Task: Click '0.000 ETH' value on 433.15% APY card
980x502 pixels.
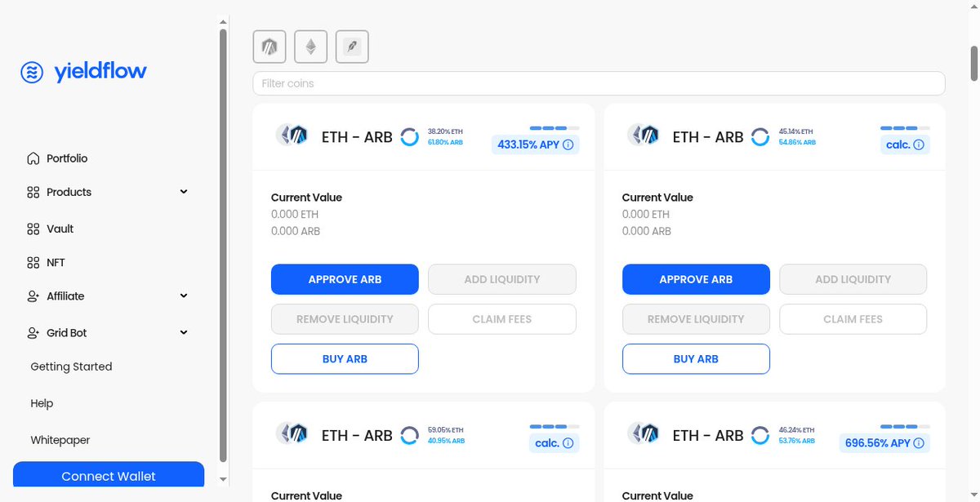Action: 295,215
